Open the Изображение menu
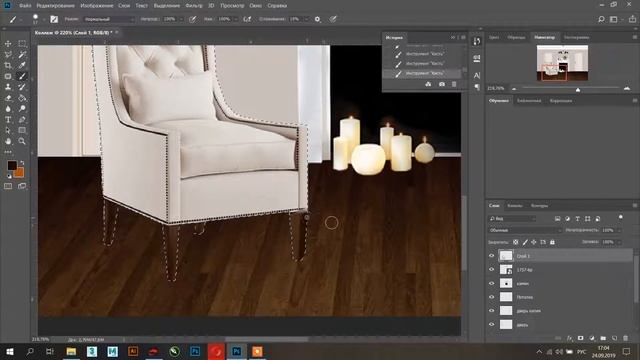The image size is (640, 360). (97, 6)
